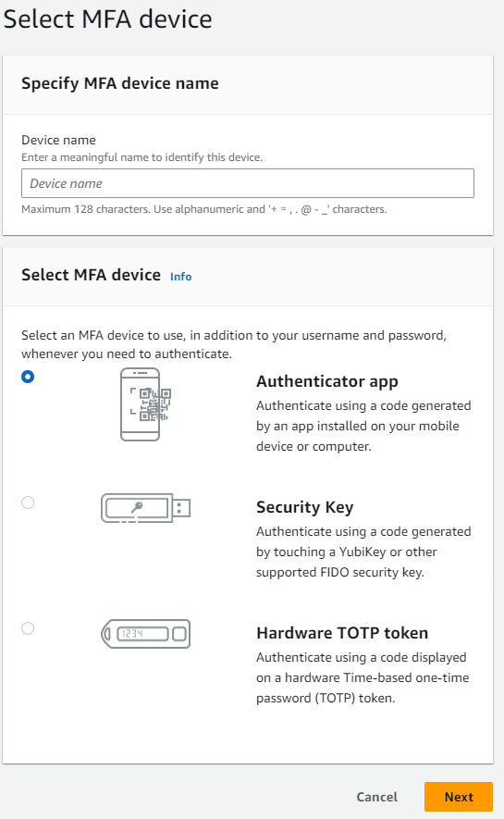Click the description about mobile device or computer app
This screenshot has height=819, width=504.
coord(363,427)
